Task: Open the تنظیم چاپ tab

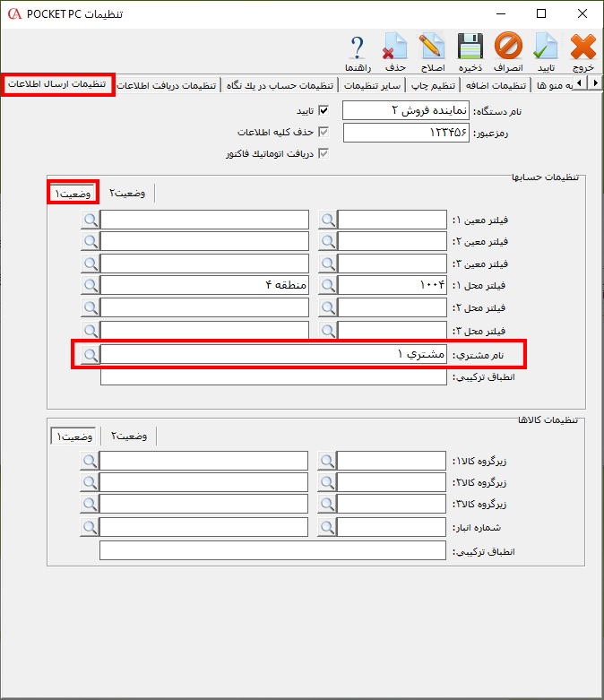Action: tap(433, 85)
